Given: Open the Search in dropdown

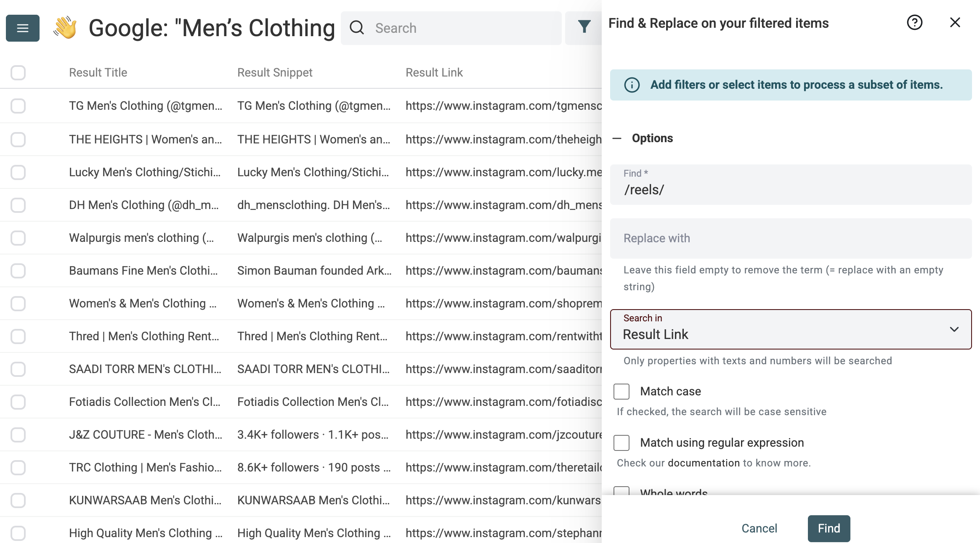Looking at the screenshot, I should click(790, 329).
